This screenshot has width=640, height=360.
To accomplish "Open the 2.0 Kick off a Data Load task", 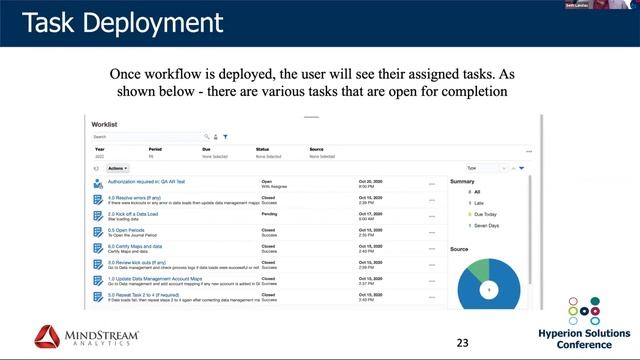I will 133,214.
